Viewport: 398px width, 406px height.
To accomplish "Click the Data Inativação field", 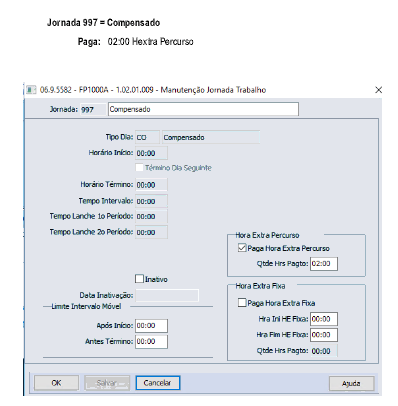I will (167, 295).
